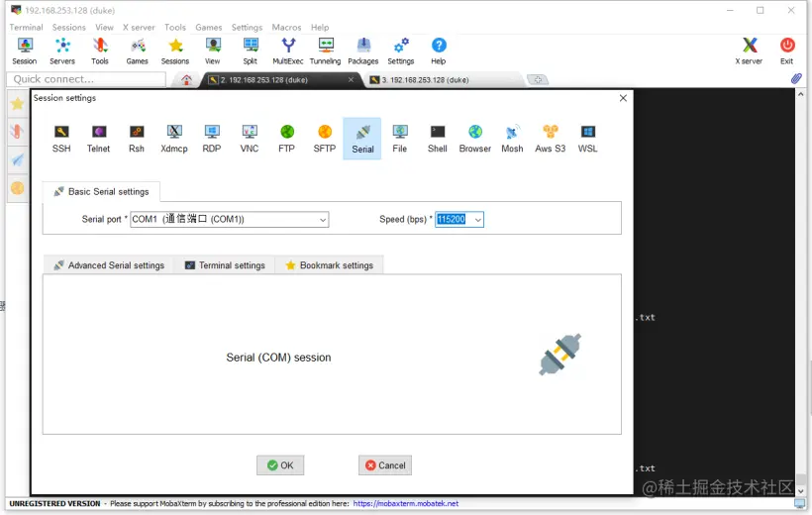Click the paperclip attach icon
Image resolution: width=812 pixels, height=515 pixels.
[796, 79]
